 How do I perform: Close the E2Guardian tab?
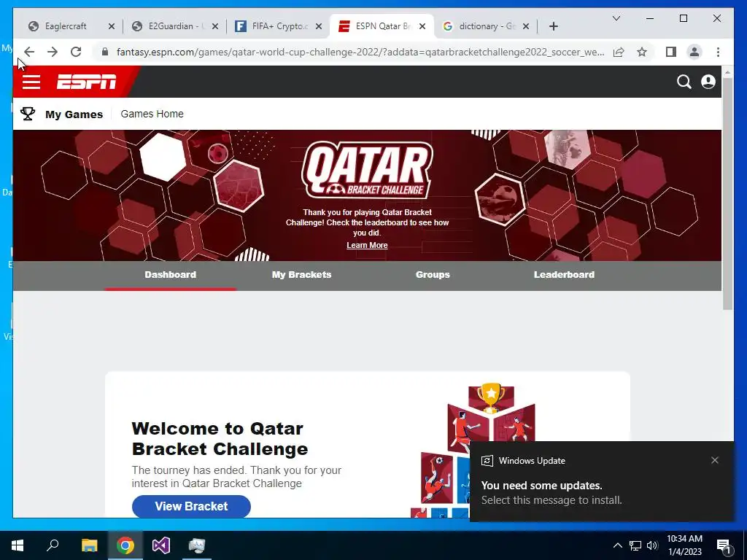(215, 26)
